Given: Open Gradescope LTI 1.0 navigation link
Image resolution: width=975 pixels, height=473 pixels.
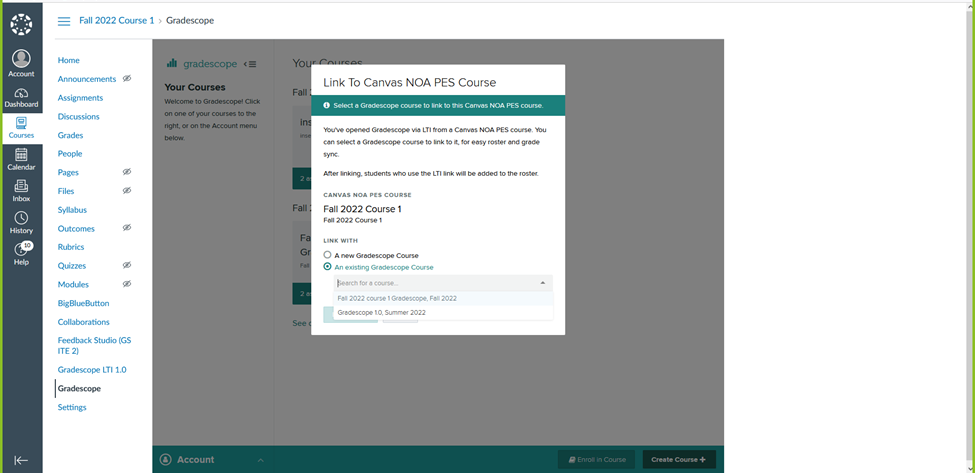Looking at the screenshot, I should point(92,369).
